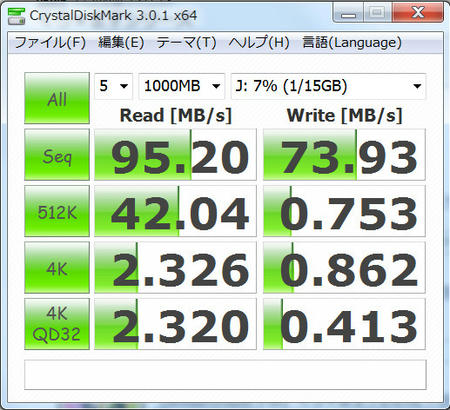The image size is (450, 410).
Task: Open the 言語(Language) menu
Action: 352,43
